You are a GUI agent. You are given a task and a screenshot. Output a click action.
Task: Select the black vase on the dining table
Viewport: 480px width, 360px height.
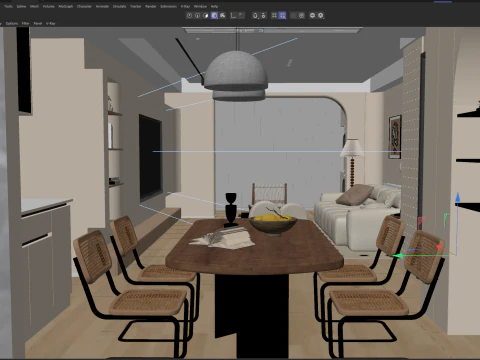231,210
